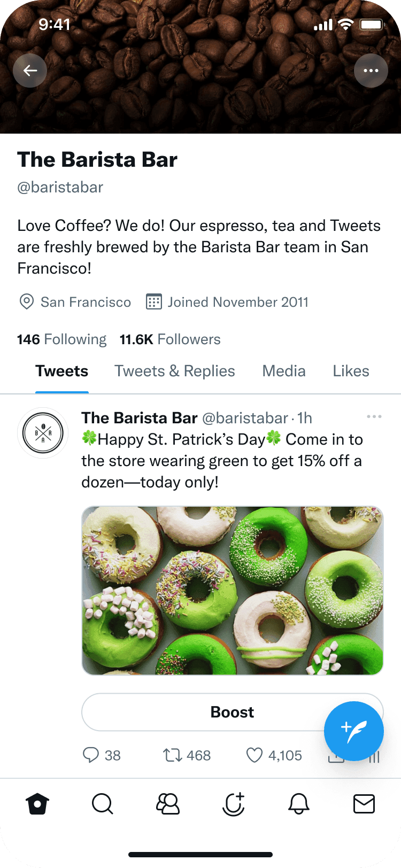Open the 11.6K Followers list
401x868 pixels.
pyautogui.click(x=170, y=339)
